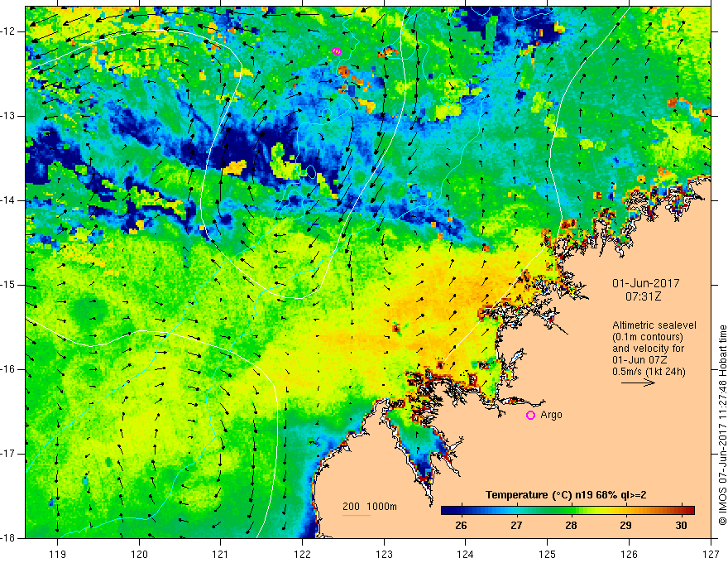Click longitude axis label 127
The image size is (728, 563).
pyautogui.click(x=711, y=554)
